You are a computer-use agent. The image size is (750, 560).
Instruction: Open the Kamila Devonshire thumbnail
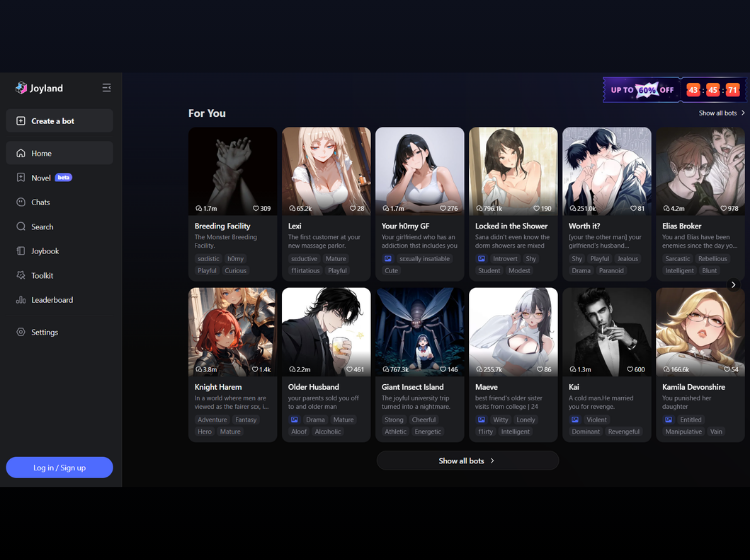700,331
